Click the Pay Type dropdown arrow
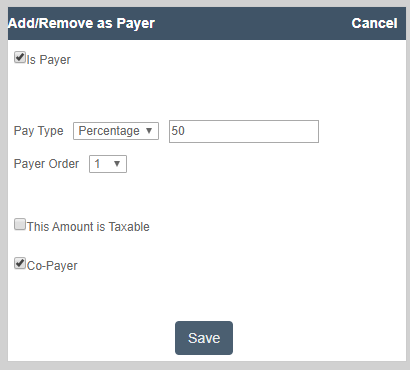 pyautogui.click(x=149, y=131)
